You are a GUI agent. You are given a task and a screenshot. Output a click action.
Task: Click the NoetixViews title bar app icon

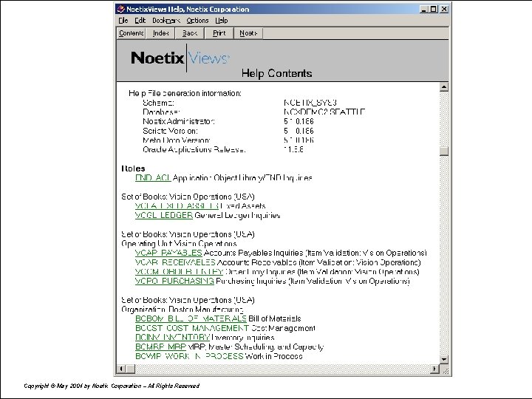click(120, 9)
